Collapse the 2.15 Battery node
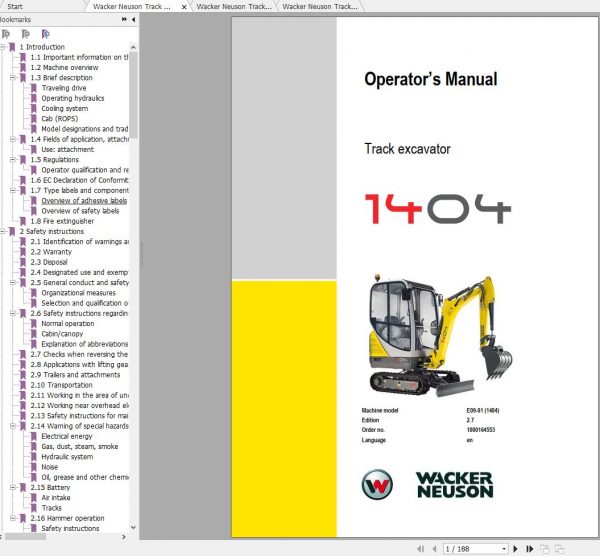Image resolution: width=600 pixels, height=556 pixels. point(13,488)
